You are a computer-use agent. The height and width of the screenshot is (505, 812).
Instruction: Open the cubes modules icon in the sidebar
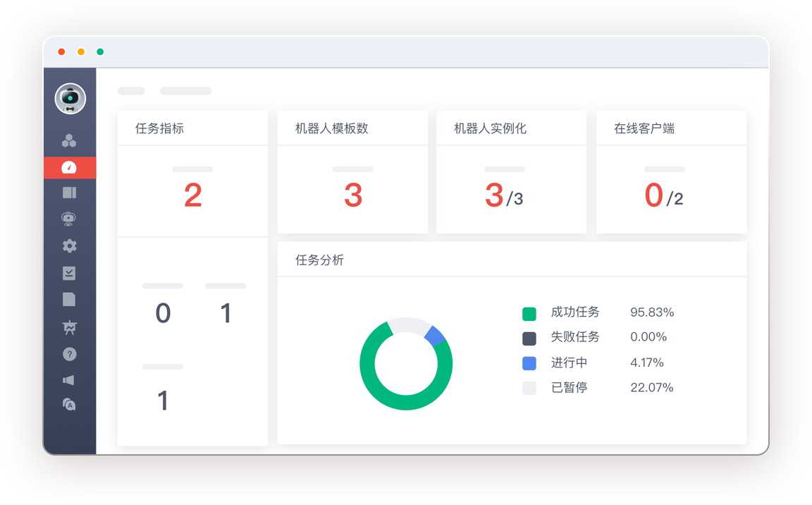[69, 141]
